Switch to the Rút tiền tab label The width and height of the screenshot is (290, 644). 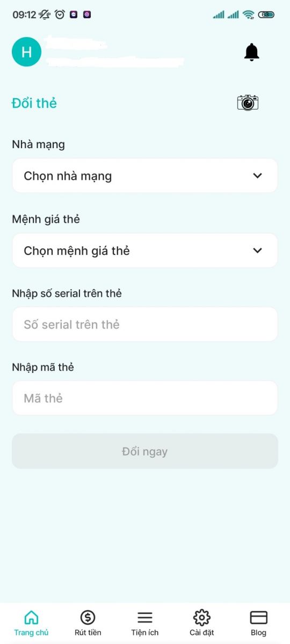[x=88, y=633]
